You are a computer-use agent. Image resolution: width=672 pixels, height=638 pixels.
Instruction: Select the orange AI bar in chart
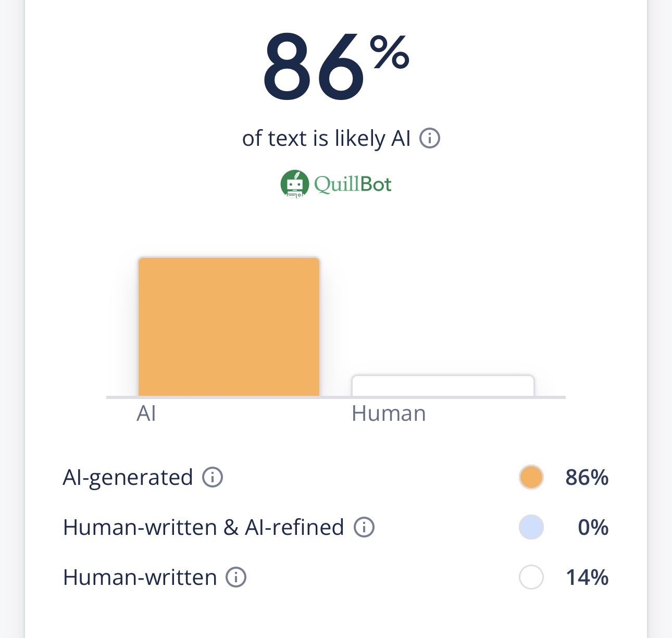229,327
